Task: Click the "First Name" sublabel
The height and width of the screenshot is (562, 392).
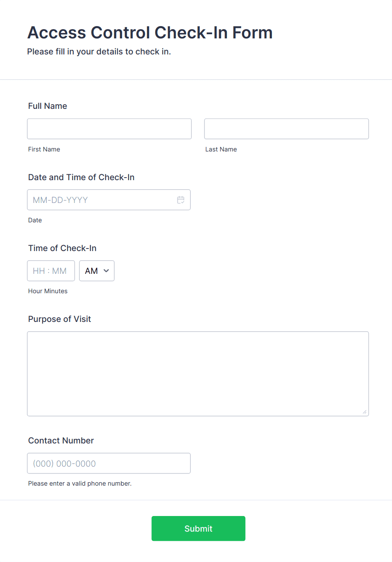Action: click(44, 149)
